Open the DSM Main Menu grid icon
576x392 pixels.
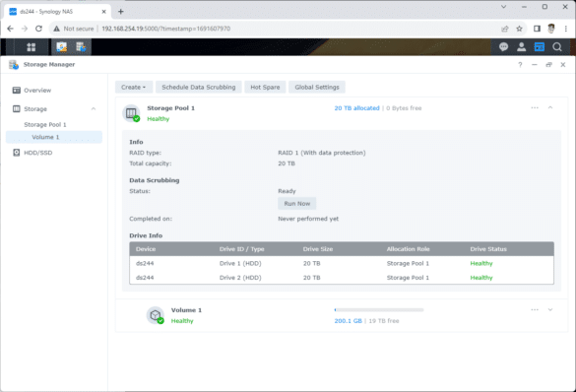(32, 47)
